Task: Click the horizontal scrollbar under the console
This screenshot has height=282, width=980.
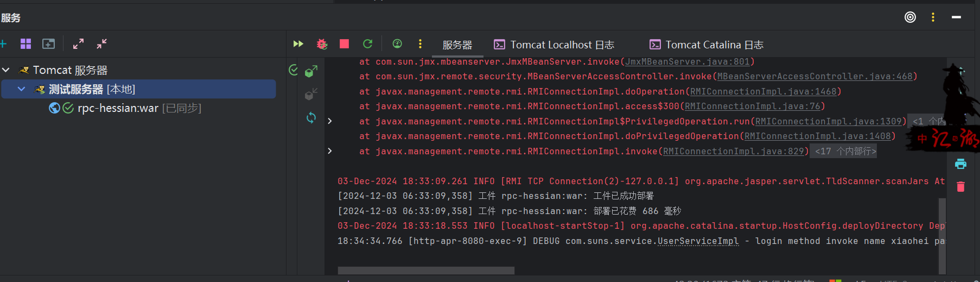Action: pyautogui.click(x=426, y=270)
